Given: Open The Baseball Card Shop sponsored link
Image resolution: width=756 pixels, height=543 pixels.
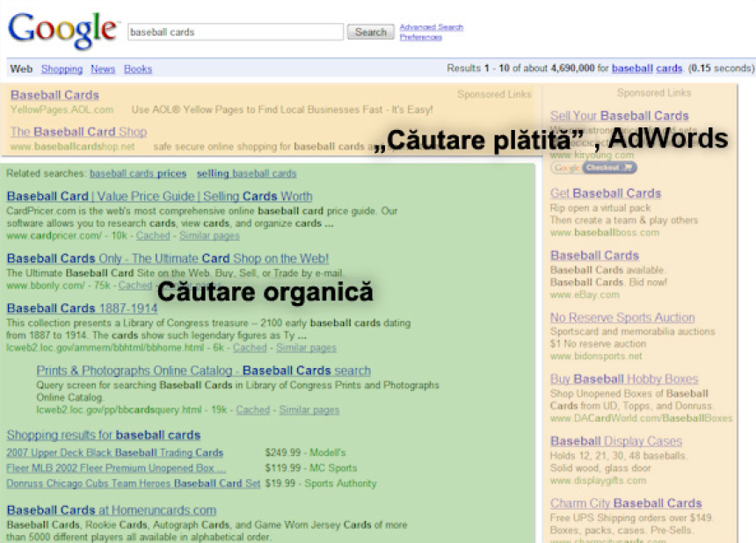Looking at the screenshot, I should coord(78,132).
